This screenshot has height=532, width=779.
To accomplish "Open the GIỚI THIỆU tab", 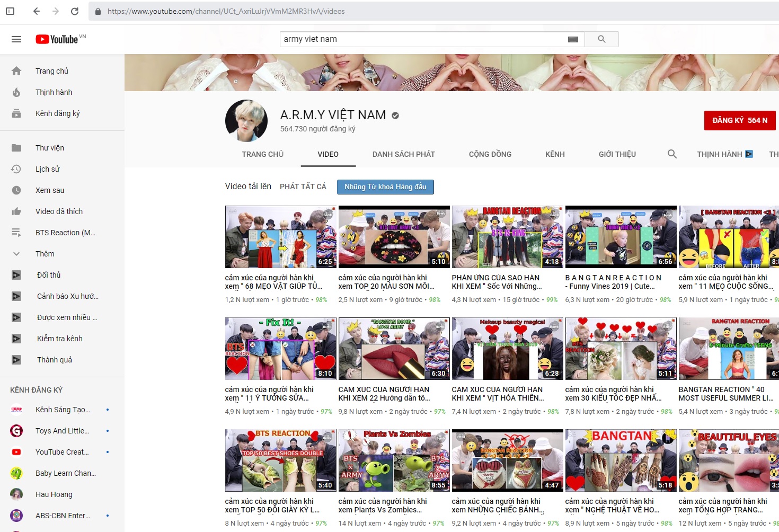I will (x=617, y=154).
